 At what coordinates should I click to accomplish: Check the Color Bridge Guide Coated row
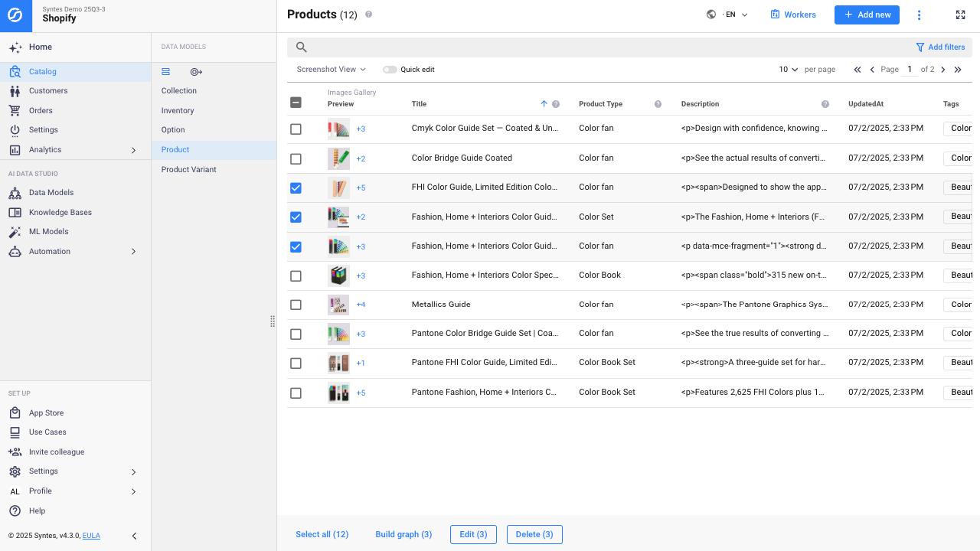coord(296,159)
